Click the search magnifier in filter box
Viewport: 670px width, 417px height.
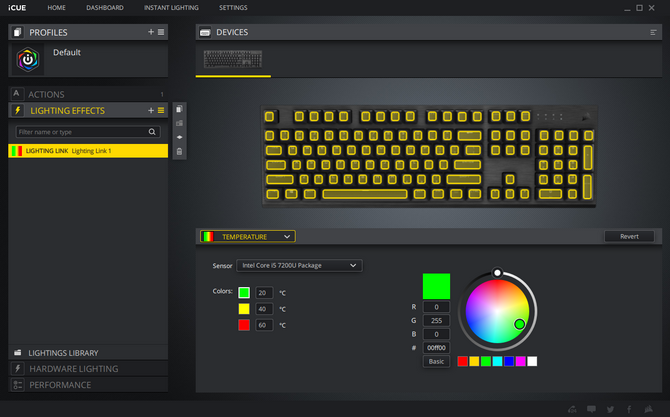[x=152, y=132]
